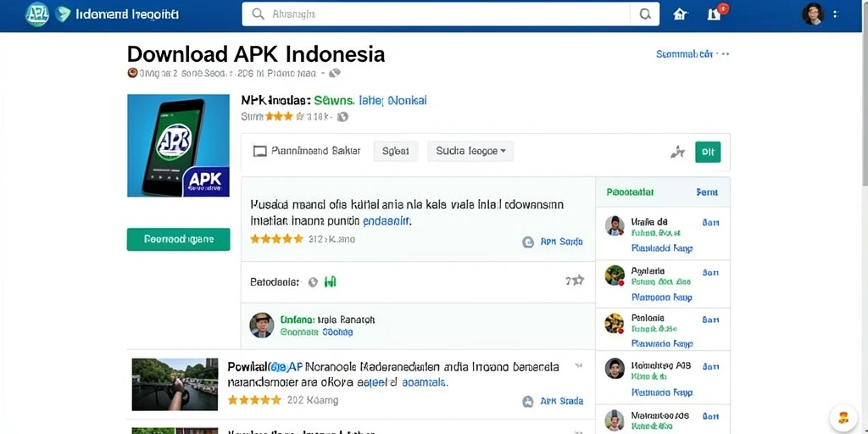The image size is (868, 434).
Task: Open the user profile avatar in header
Action: click(x=813, y=14)
